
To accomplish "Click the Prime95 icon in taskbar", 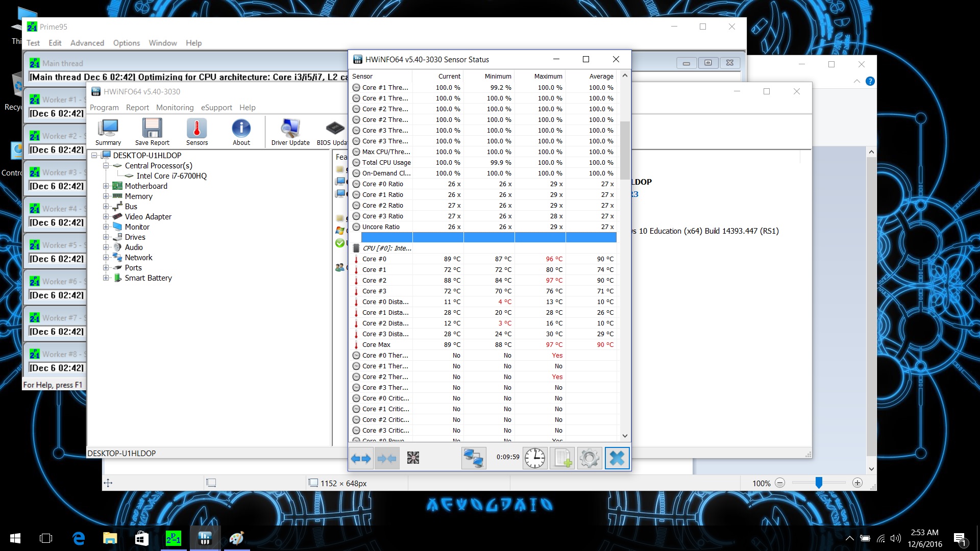I will pos(174,538).
